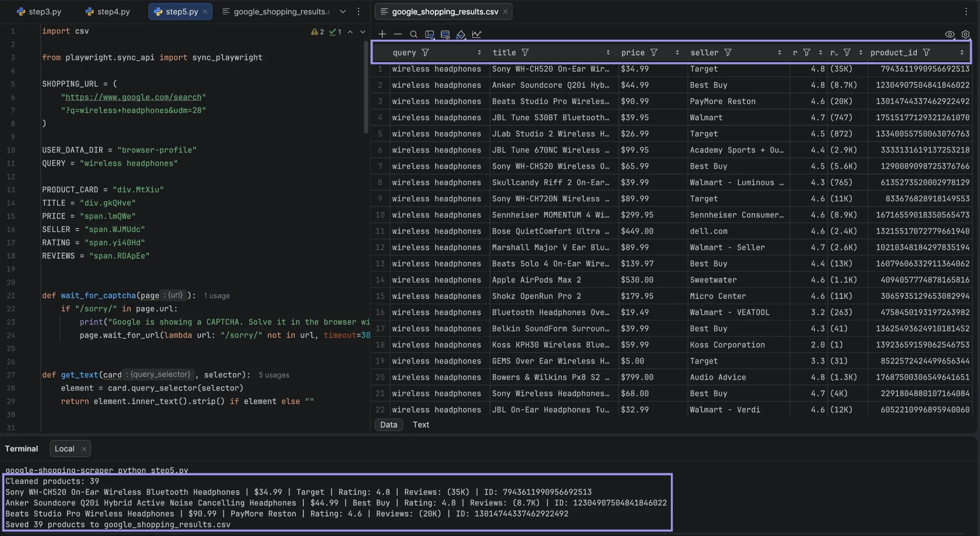
Task: Click the '5 usages' hint for get_text
Action: 274,375
